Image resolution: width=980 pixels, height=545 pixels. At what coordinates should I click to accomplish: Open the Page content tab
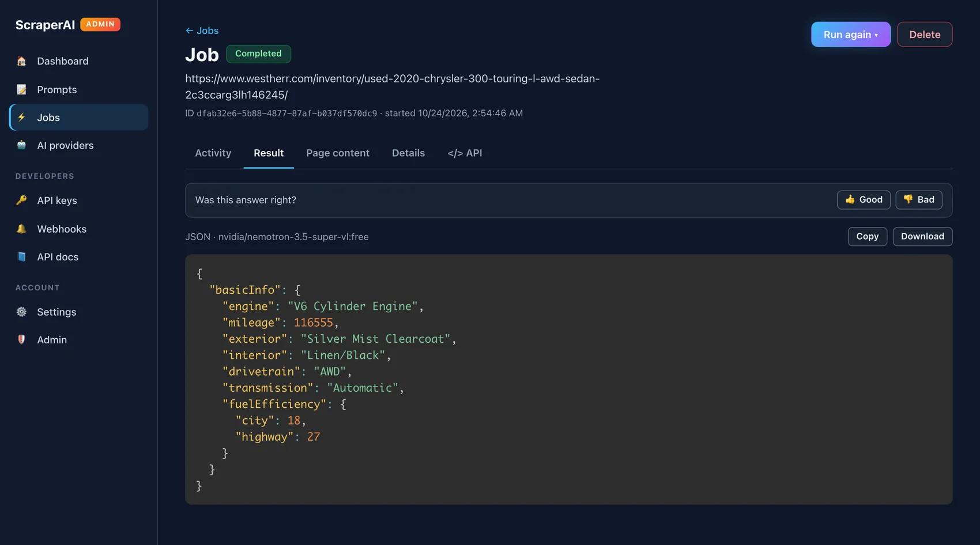click(x=338, y=153)
